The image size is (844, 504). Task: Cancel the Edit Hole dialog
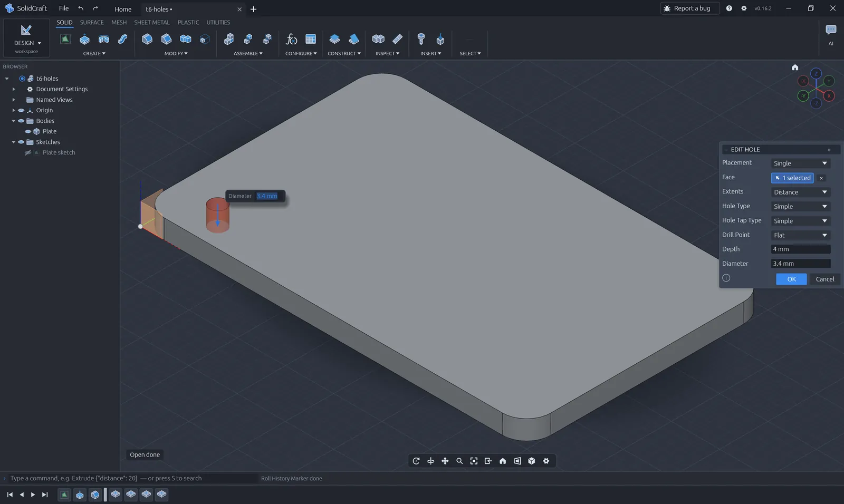pos(825,279)
